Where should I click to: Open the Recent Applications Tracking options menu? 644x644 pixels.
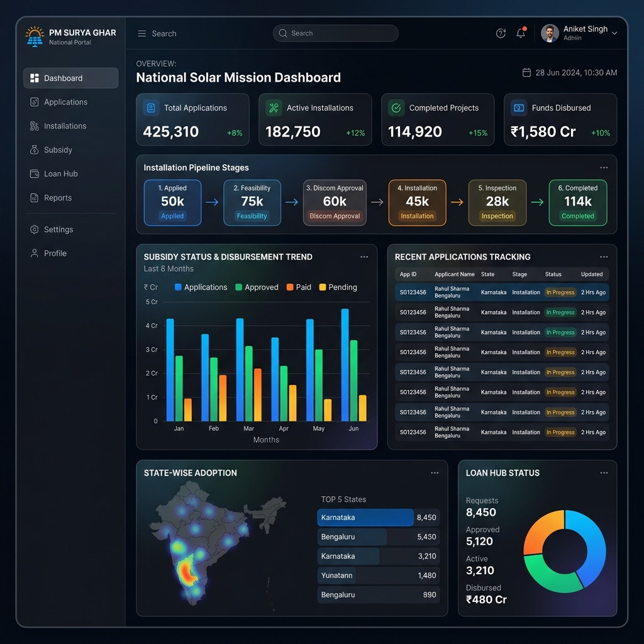[604, 257]
